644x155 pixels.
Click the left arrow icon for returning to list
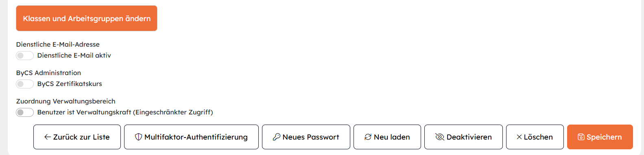48,137
